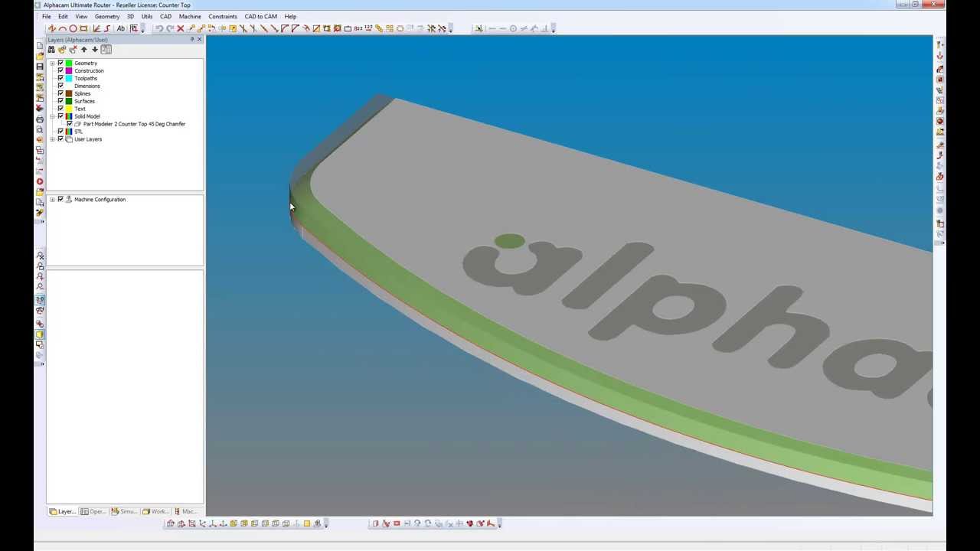Click the New file icon in left toolbar
The width and height of the screenshot is (980, 551).
pos(40,46)
